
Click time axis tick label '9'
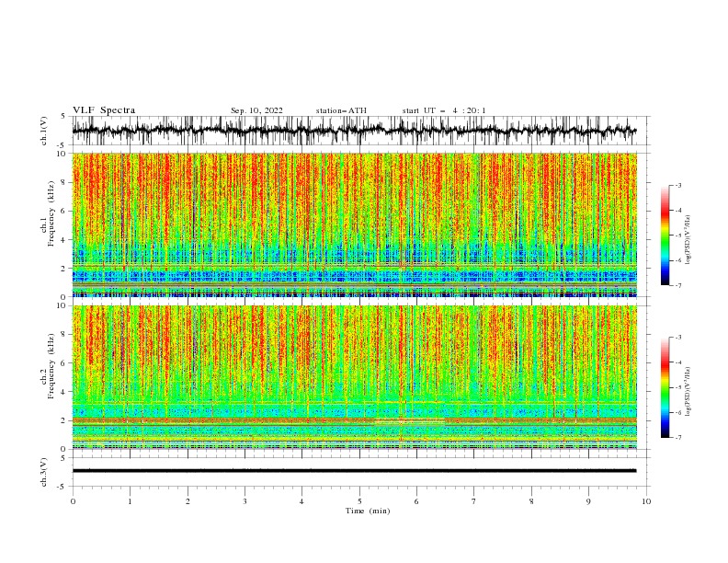(x=588, y=501)
